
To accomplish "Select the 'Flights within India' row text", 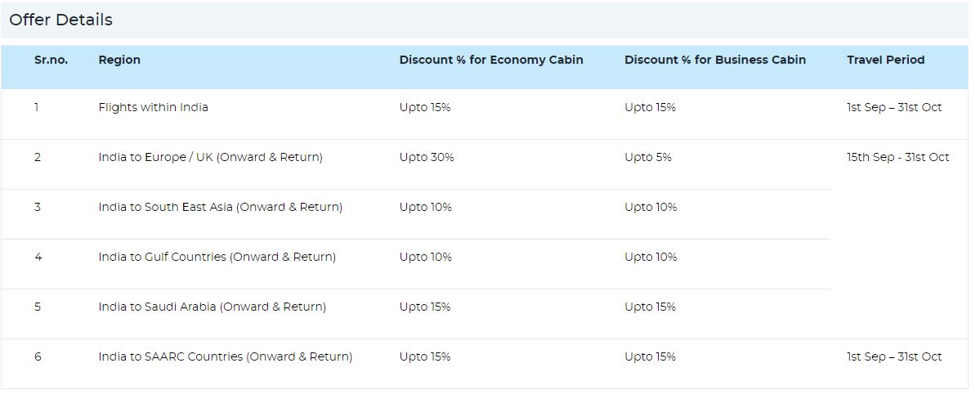I will [x=153, y=107].
